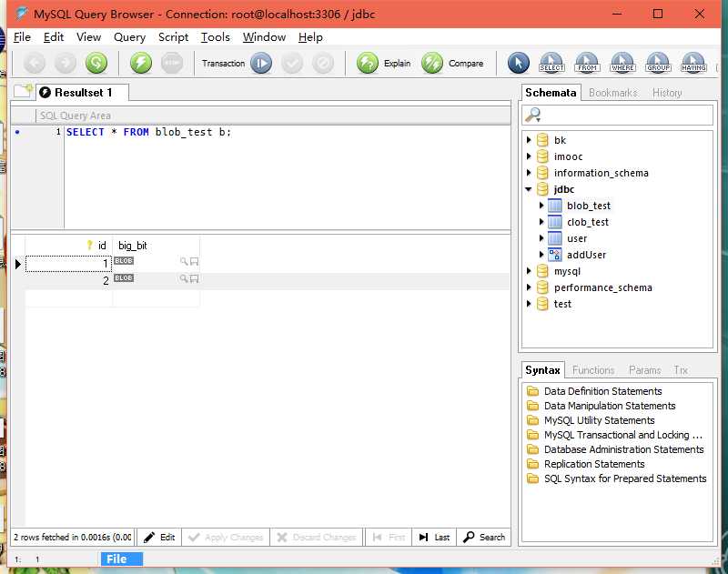Select the Resultset 1 tab

coord(83,93)
